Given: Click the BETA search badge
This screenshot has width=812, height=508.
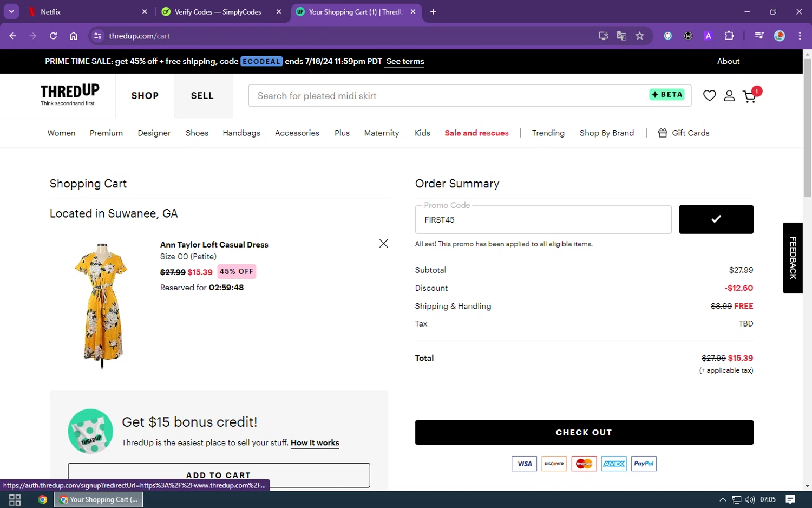Looking at the screenshot, I should [x=667, y=95].
